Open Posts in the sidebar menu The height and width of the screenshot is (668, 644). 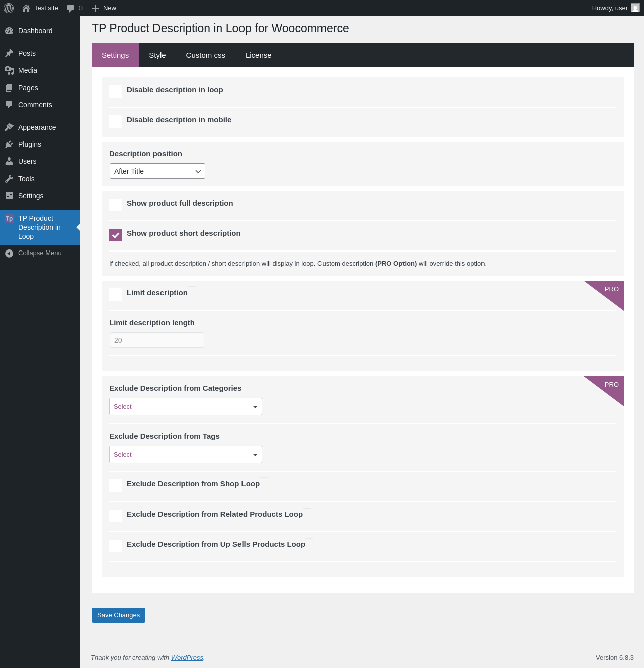tap(40, 53)
